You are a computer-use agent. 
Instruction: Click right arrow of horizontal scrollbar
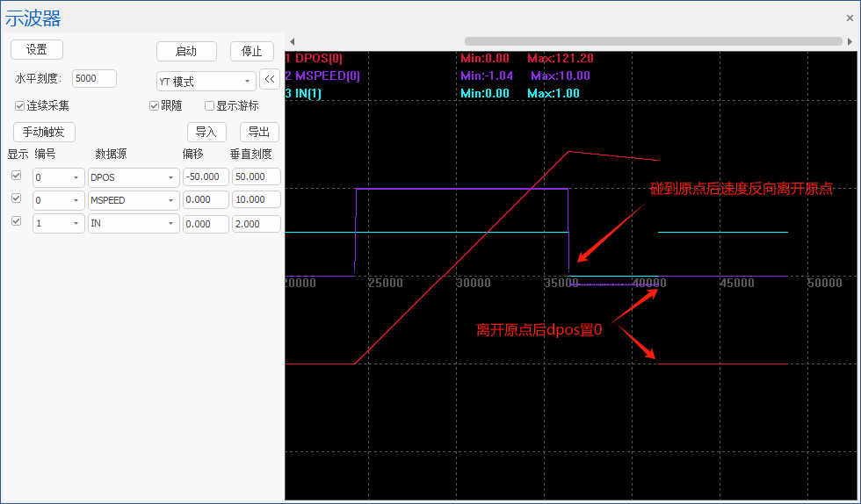pos(850,41)
